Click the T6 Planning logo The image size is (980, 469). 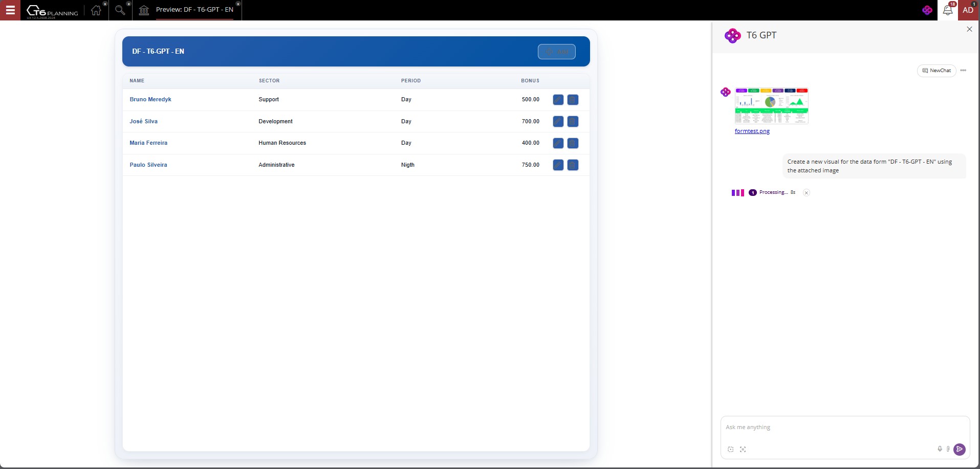[x=52, y=10]
